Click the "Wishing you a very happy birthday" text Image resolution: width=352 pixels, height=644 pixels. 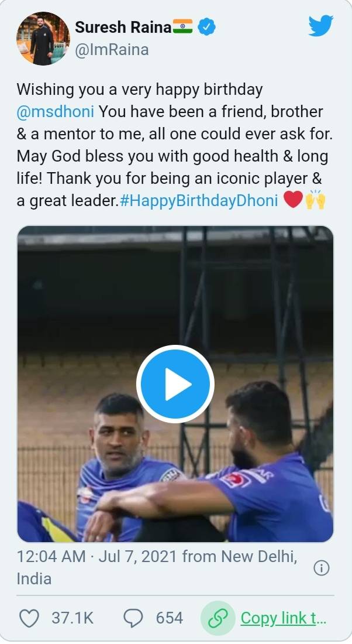(x=139, y=90)
